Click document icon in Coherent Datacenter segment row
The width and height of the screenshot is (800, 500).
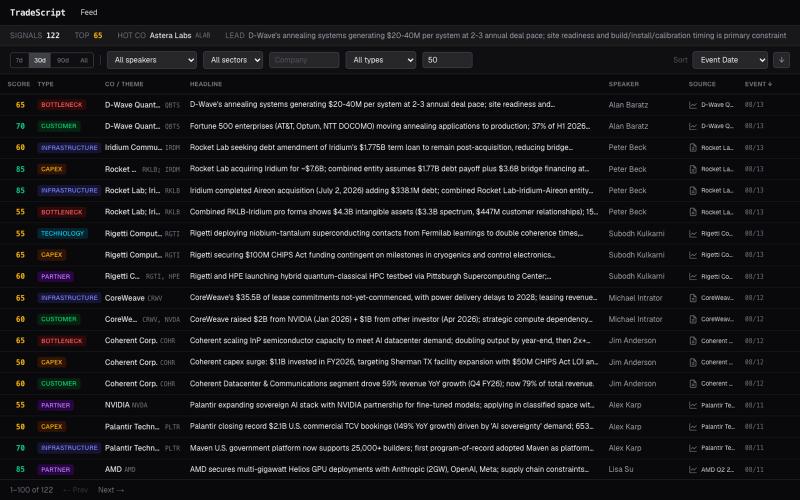click(x=693, y=384)
